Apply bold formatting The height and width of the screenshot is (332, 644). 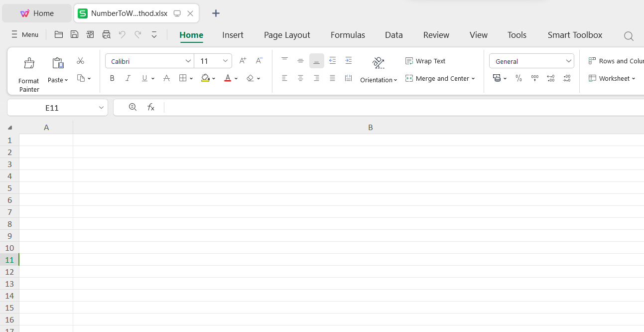tap(112, 78)
